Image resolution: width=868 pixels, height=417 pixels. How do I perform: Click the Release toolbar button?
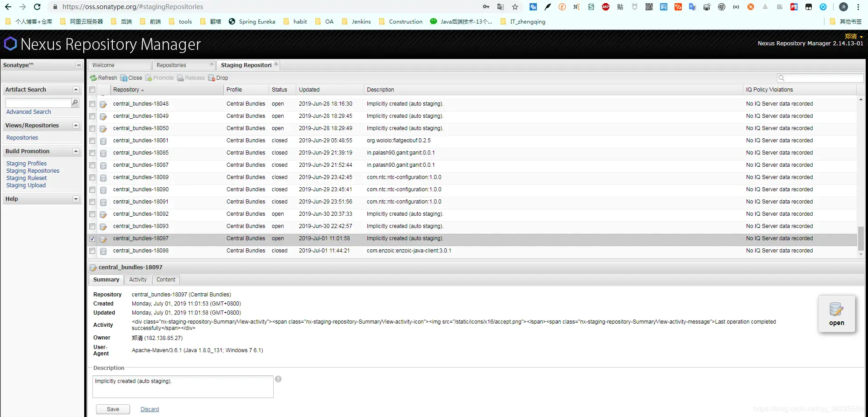(x=191, y=78)
